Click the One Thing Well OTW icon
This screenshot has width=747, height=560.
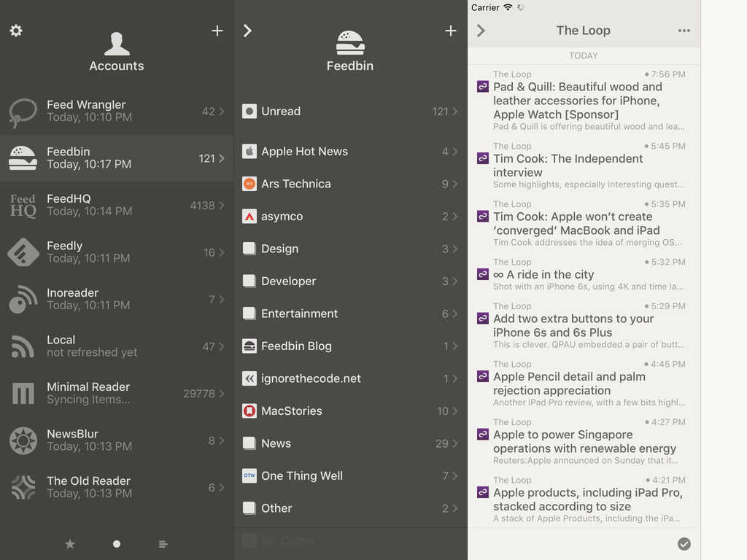[249, 475]
